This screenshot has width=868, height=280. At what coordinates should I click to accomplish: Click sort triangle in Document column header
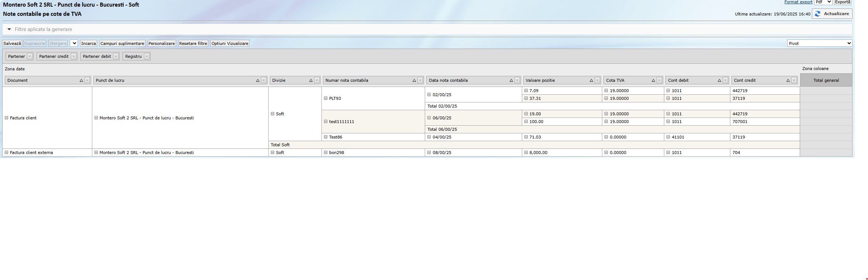pos(81,80)
